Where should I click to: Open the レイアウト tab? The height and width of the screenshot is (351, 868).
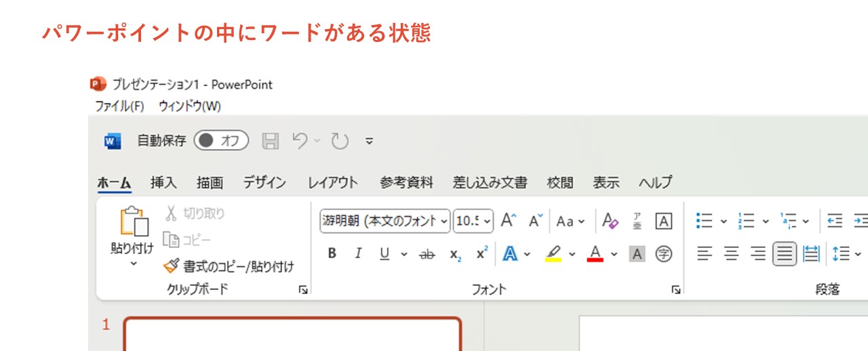333,182
